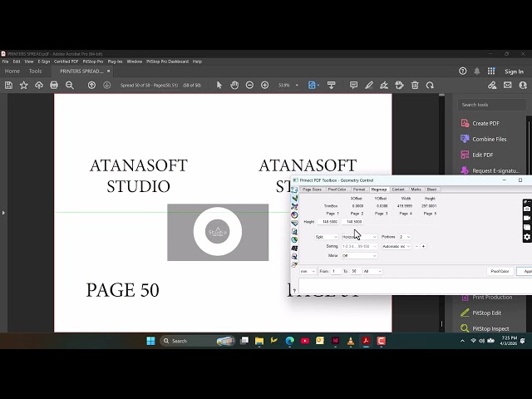Viewport: 532px width, 399px height.
Task: Click the screen recorder settings gear icon
Action: pyautogui.click(x=527, y=237)
